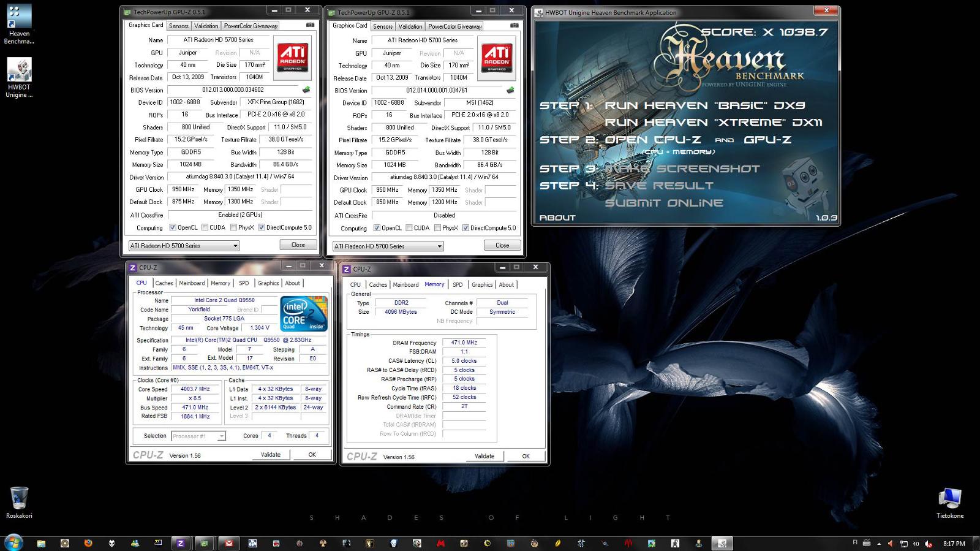Click GPU Clock field 950 MHz in XFX GPU-Z

(183, 189)
